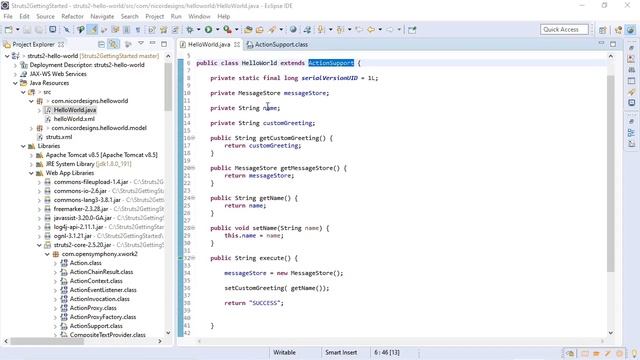The height and width of the screenshot is (360, 640).
Task: Click the Last Edit Location arrow icon
Action: 359,29
